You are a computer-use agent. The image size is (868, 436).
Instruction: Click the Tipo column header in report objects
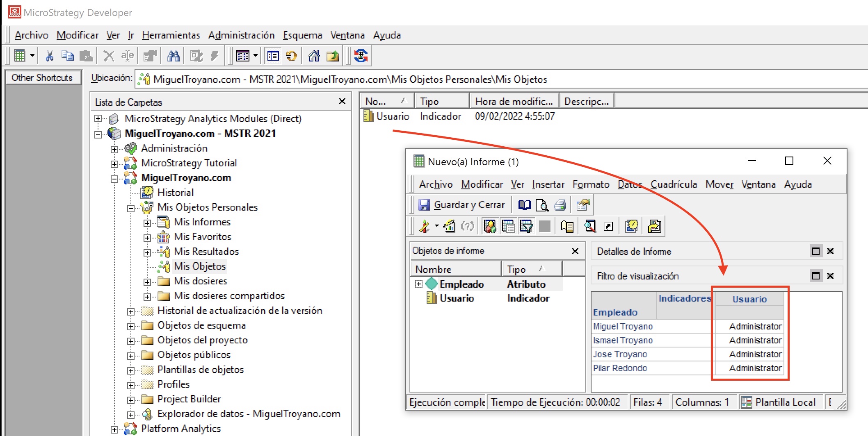click(x=532, y=269)
